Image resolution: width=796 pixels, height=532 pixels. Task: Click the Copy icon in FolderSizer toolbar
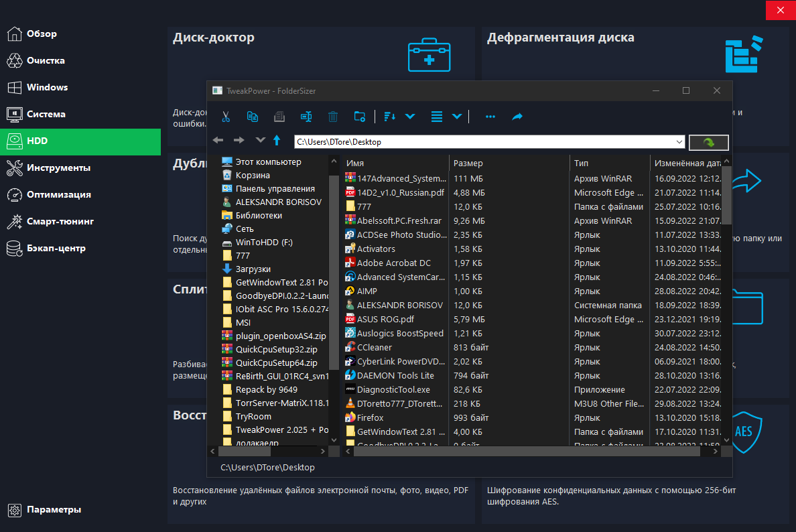coord(253,117)
